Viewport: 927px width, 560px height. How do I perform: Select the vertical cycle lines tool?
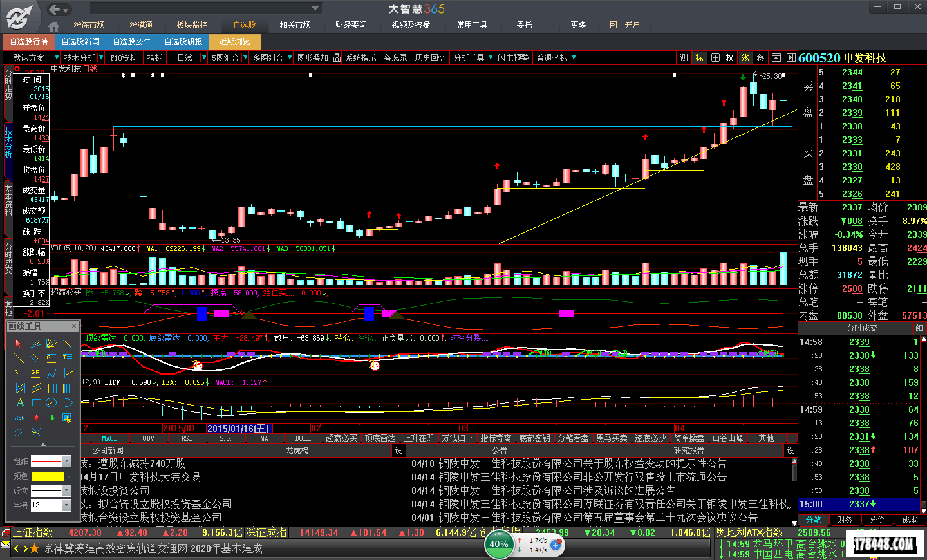pyautogui.click(x=51, y=387)
